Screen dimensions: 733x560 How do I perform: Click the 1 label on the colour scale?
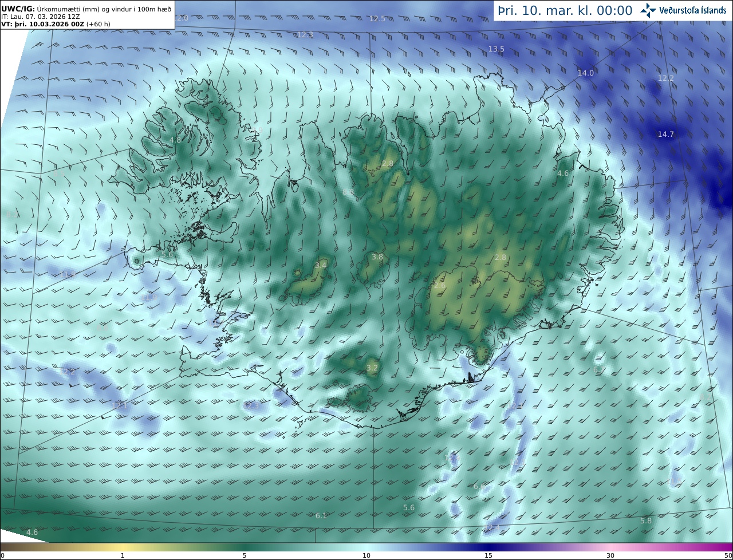point(123,555)
